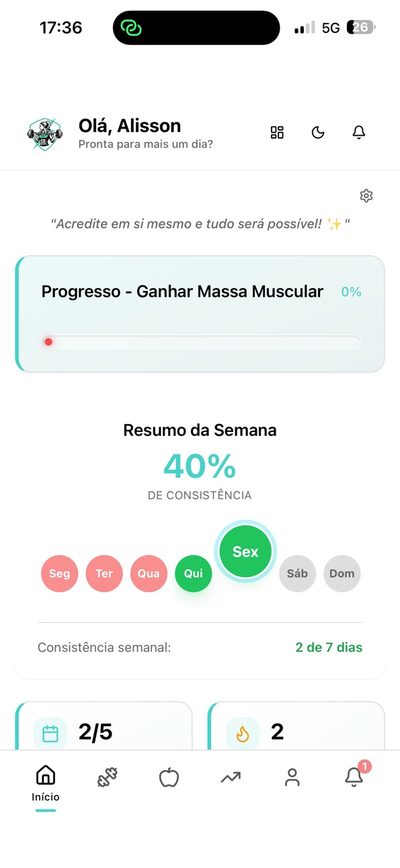Click the muscle mass progress bar

(x=201, y=342)
